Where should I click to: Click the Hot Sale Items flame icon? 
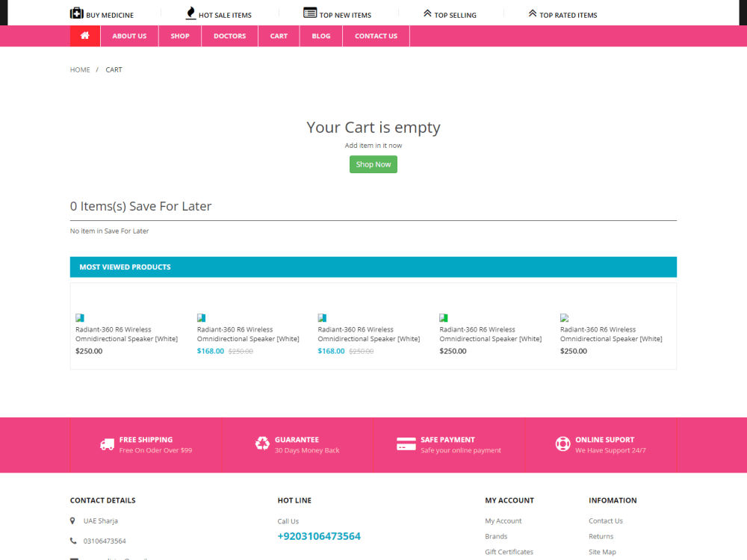190,13
